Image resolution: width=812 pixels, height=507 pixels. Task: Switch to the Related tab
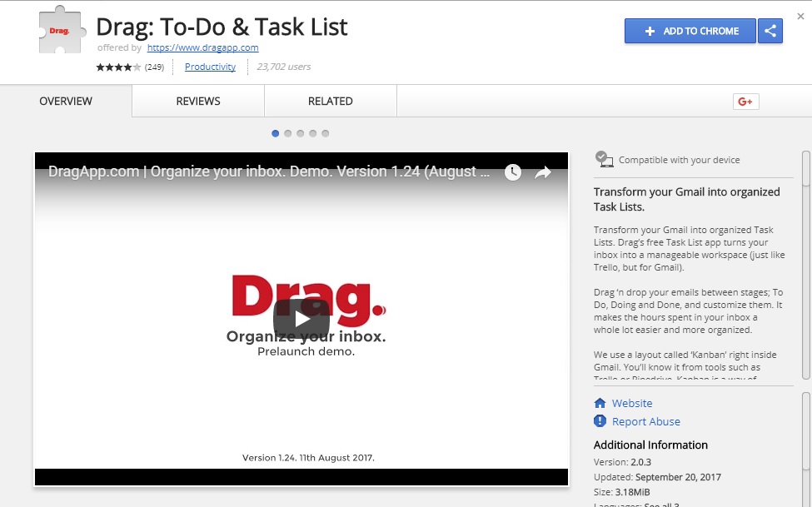pyautogui.click(x=331, y=101)
